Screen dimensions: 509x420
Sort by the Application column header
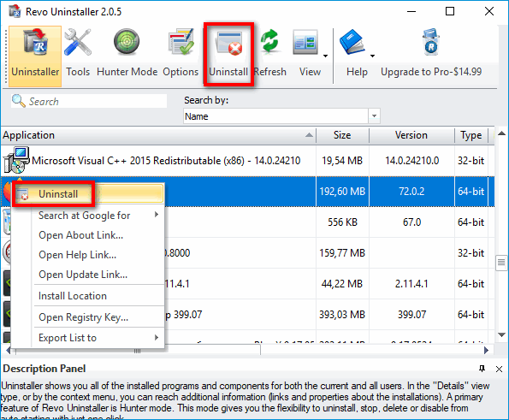tap(158, 135)
